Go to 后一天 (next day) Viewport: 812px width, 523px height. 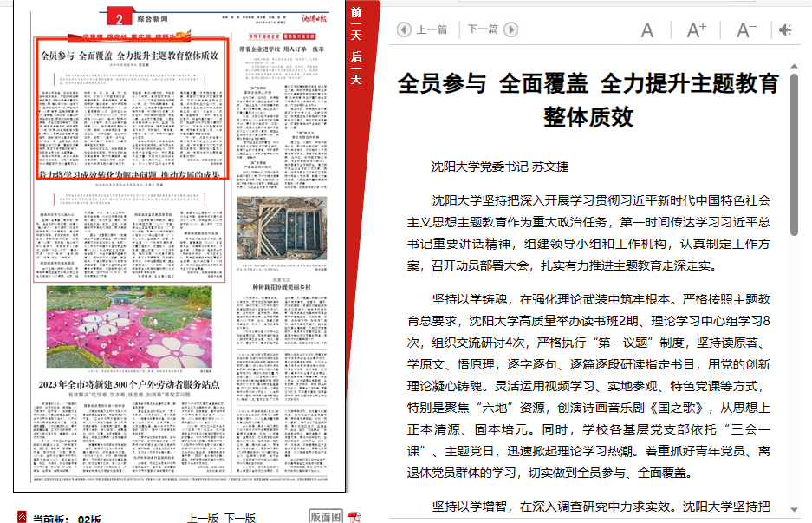[x=356, y=68]
